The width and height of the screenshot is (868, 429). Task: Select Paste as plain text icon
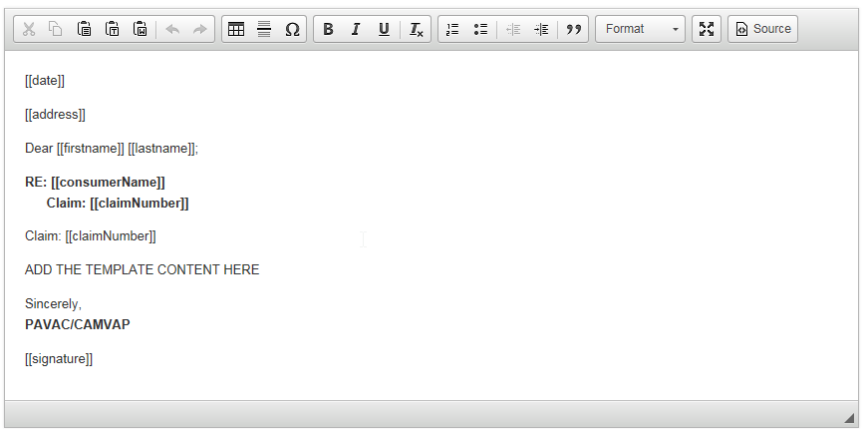(x=113, y=29)
